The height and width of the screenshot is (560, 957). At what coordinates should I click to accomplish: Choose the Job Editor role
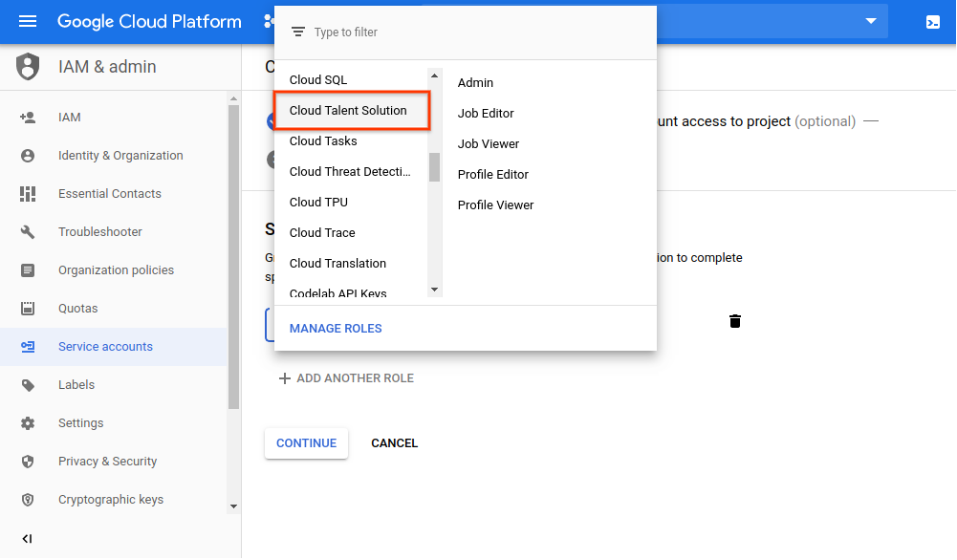click(x=486, y=114)
